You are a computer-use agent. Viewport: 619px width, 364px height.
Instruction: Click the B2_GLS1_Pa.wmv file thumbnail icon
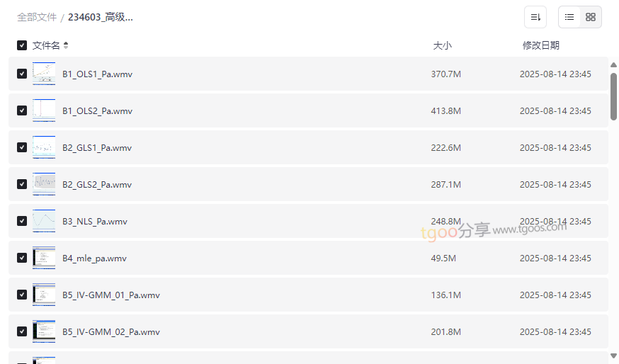(x=44, y=147)
